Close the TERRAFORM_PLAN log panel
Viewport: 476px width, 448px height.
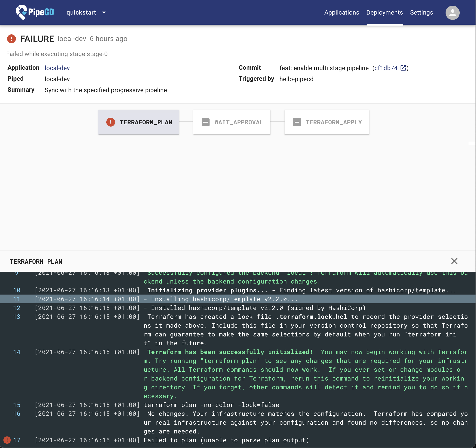[x=454, y=261]
